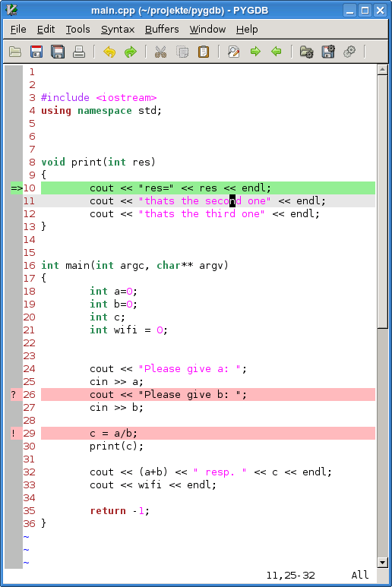Screen dimensions: 392x587
Task: Click 'a=0;' on line 18
Action: click(126, 292)
